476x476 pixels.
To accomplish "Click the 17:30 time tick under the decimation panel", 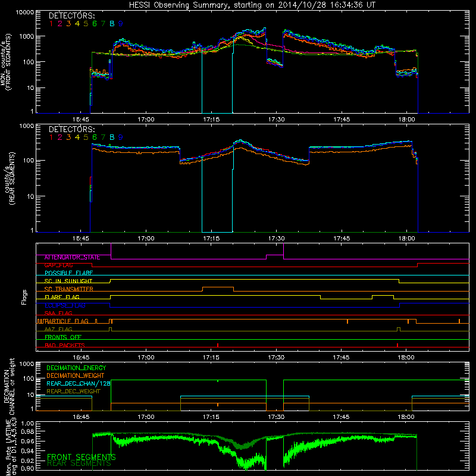I will coord(276,417).
